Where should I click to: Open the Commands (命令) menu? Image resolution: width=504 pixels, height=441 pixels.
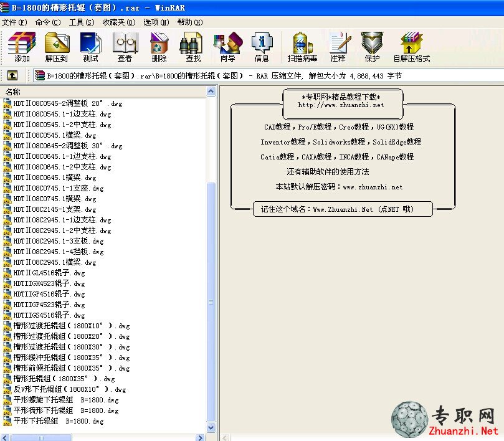click(x=48, y=22)
